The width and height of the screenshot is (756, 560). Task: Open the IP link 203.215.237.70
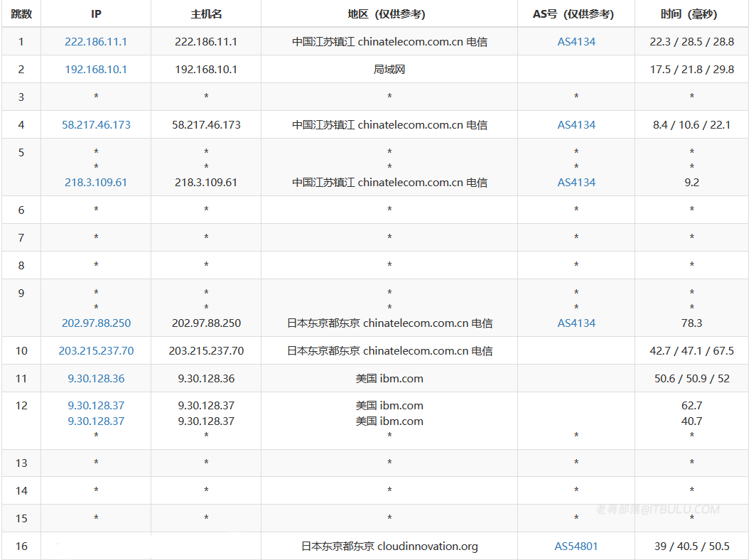(96, 350)
